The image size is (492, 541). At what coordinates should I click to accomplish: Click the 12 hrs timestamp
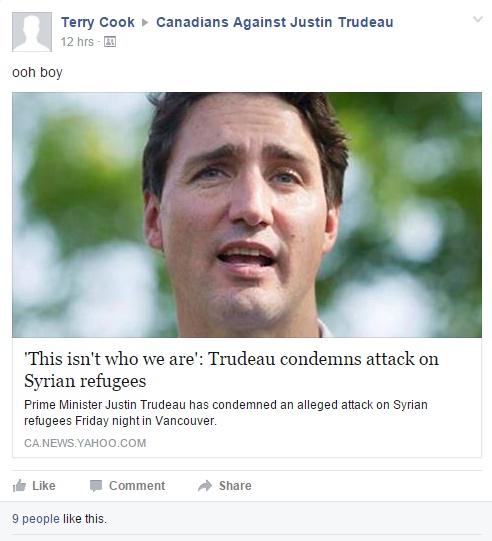tap(77, 42)
